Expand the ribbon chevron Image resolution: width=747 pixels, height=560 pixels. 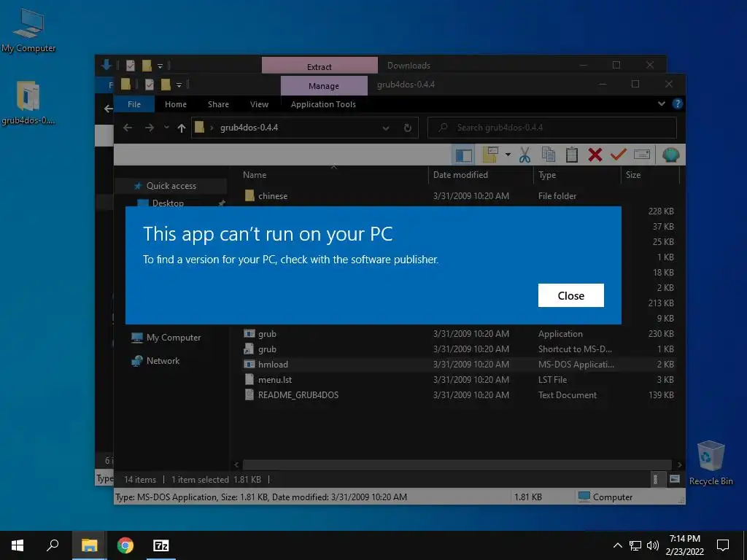(x=661, y=104)
